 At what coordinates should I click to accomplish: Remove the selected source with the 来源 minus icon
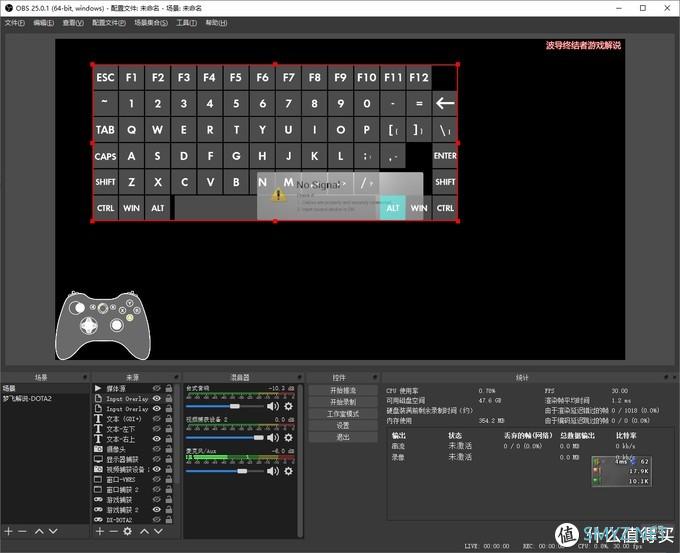point(113,531)
